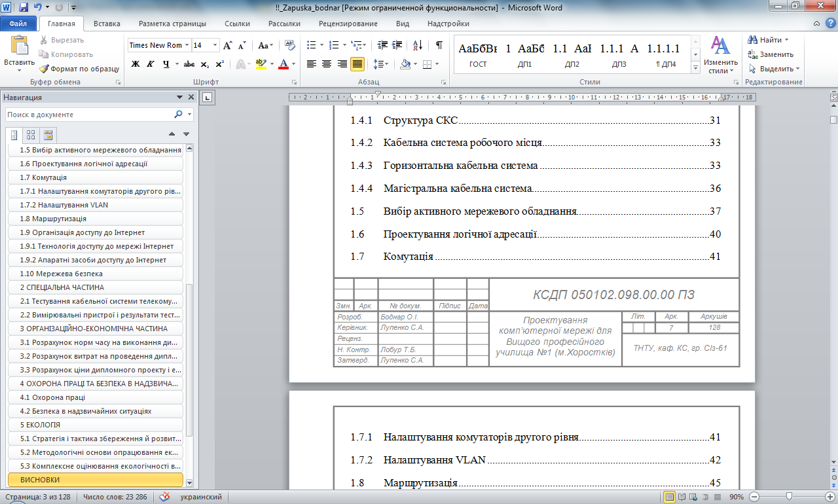
Task: Click the Save icon in Quick Access Toolbar
Action: tap(24, 8)
